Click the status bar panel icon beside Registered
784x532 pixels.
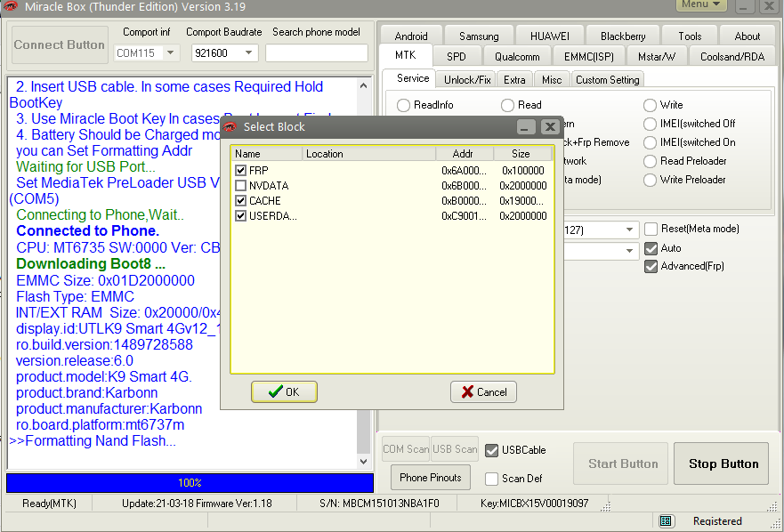click(x=666, y=521)
